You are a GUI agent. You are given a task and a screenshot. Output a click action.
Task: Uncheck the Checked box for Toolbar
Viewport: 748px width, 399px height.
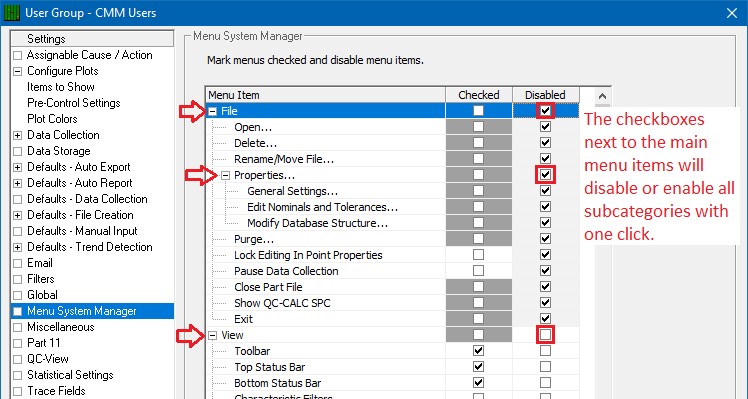[478, 351]
